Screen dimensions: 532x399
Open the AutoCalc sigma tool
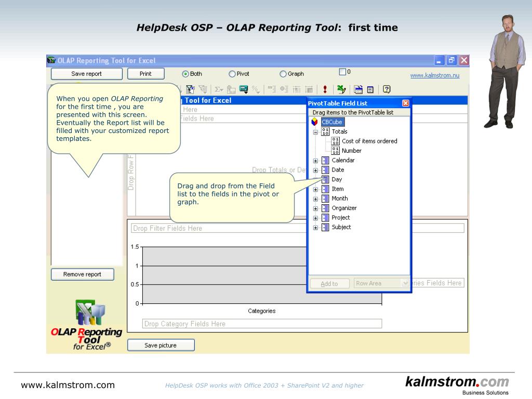click(x=219, y=89)
